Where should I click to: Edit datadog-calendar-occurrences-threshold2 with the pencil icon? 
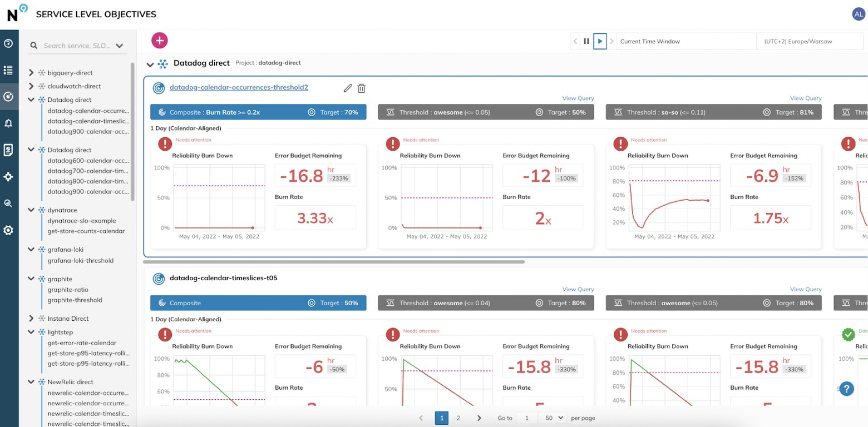[348, 88]
